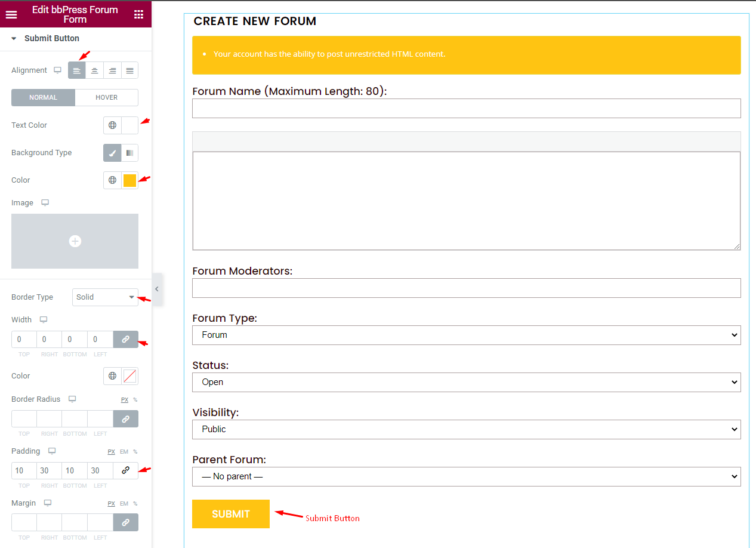Open the widgets grid panel icon
The height and width of the screenshot is (548, 756).
(x=138, y=15)
